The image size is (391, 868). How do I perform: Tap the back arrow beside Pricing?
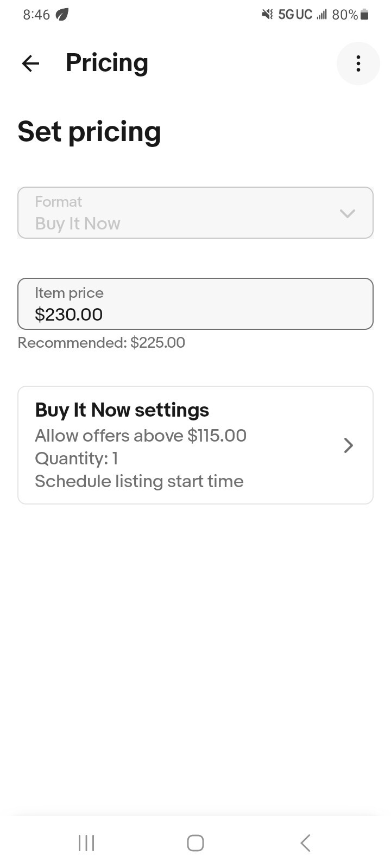(x=30, y=63)
